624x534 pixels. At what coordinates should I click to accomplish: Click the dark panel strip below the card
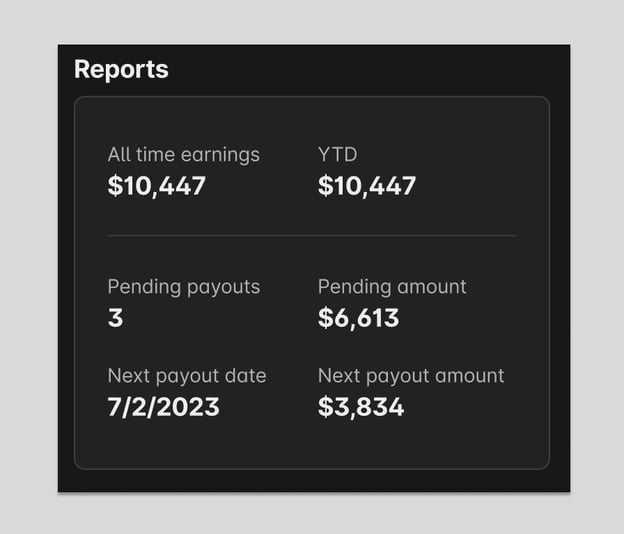312,481
